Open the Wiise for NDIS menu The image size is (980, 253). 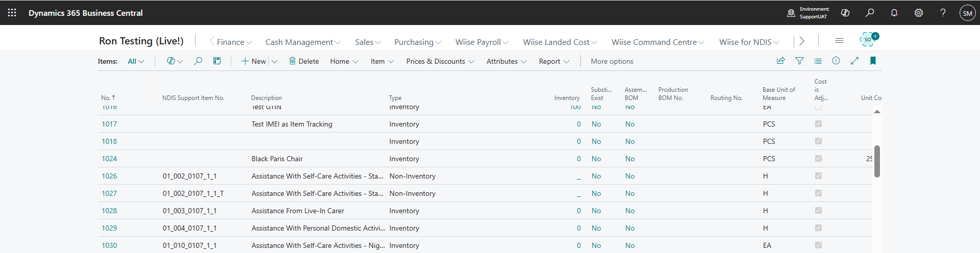[749, 42]
